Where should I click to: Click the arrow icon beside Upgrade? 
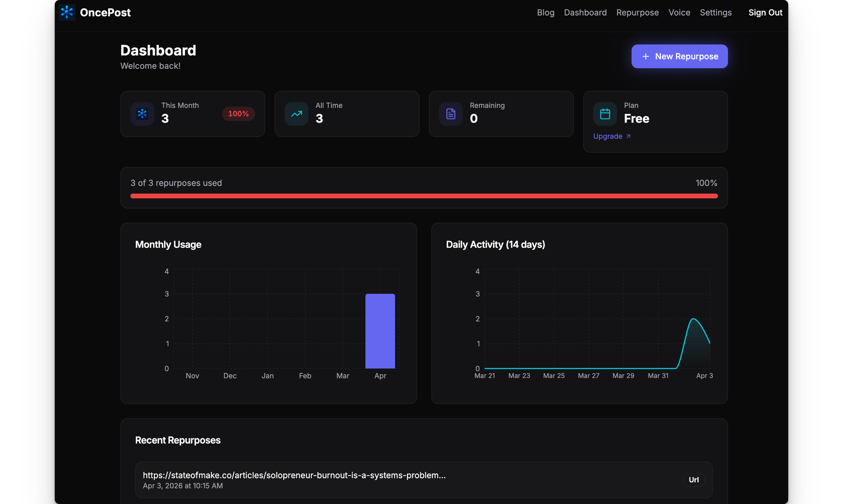click(x=628, y=136)
